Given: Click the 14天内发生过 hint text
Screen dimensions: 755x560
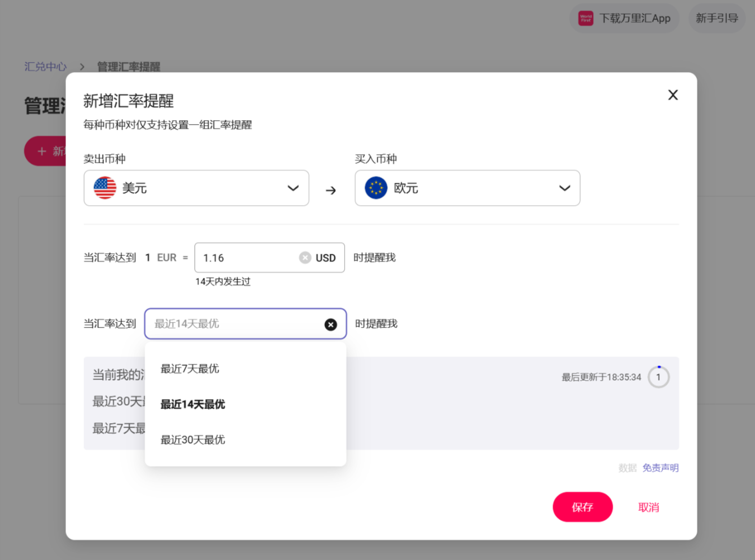Looking at the screenshot, I should coord(223,282).
